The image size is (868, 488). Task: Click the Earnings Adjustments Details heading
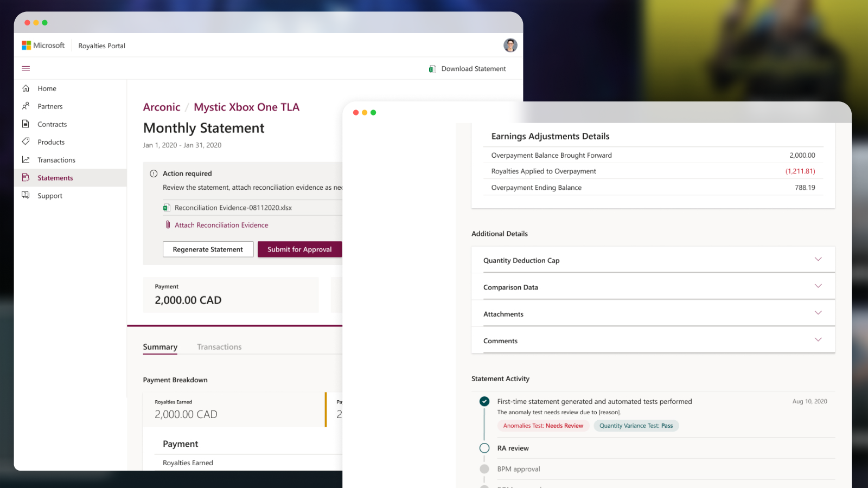550,137
